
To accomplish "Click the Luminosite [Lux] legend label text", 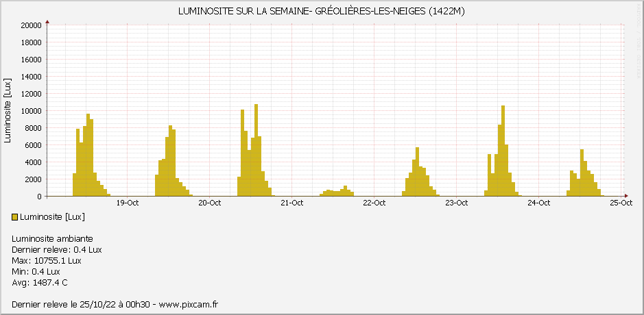I will 53,217.
